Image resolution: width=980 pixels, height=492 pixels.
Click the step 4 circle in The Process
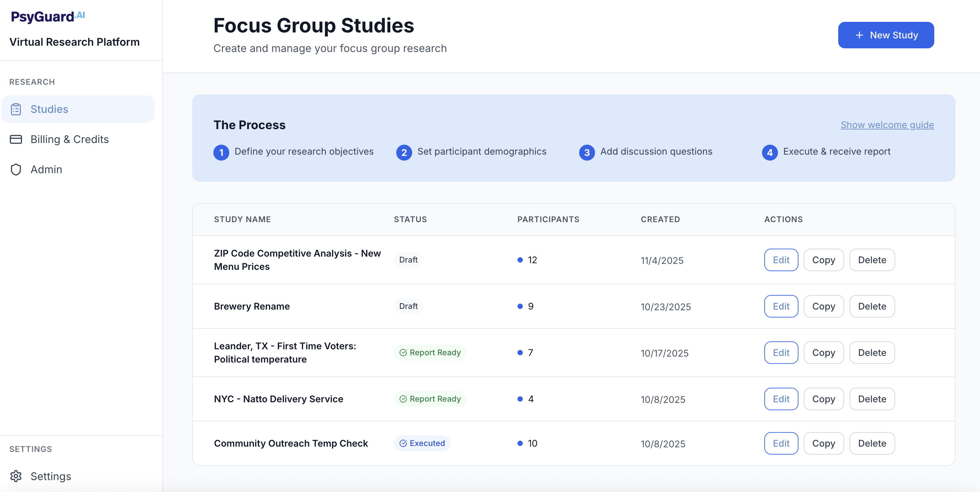(x=770, y=152)
